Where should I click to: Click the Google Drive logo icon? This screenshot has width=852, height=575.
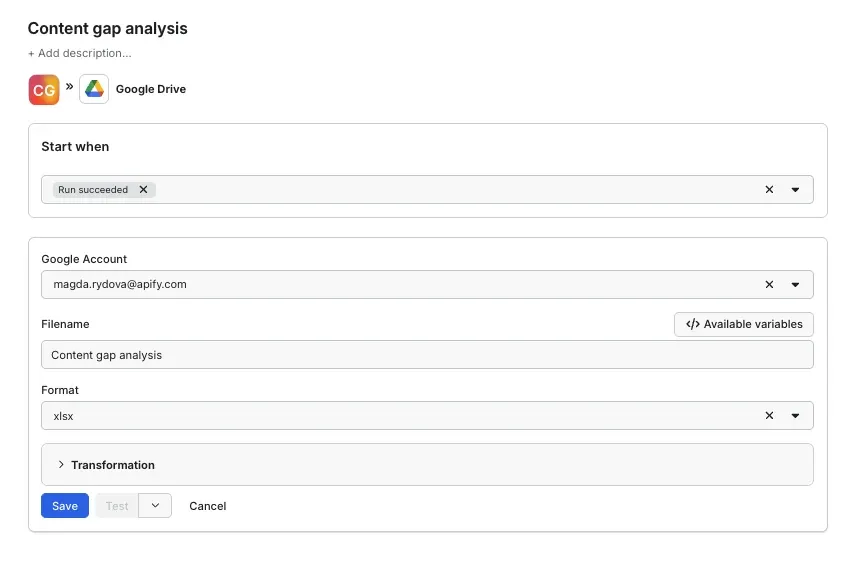point(94,89)
